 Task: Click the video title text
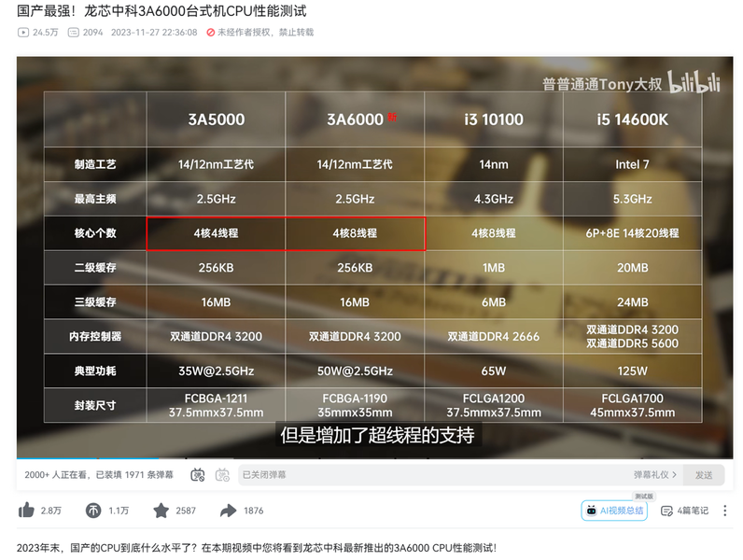(161, 11)
